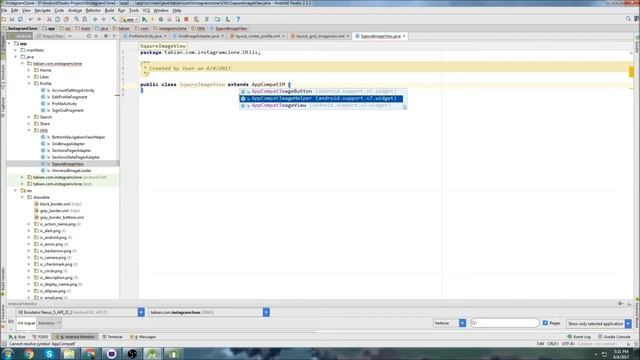The height and width of the screenshot is (360, 640).
Task: Click the logcat search input field
Action: (x=504, y=323)
